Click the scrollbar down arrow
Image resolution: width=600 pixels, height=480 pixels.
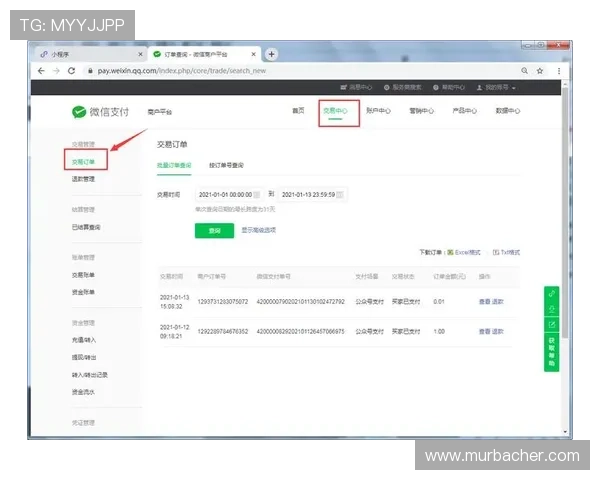tap(565, 431)
